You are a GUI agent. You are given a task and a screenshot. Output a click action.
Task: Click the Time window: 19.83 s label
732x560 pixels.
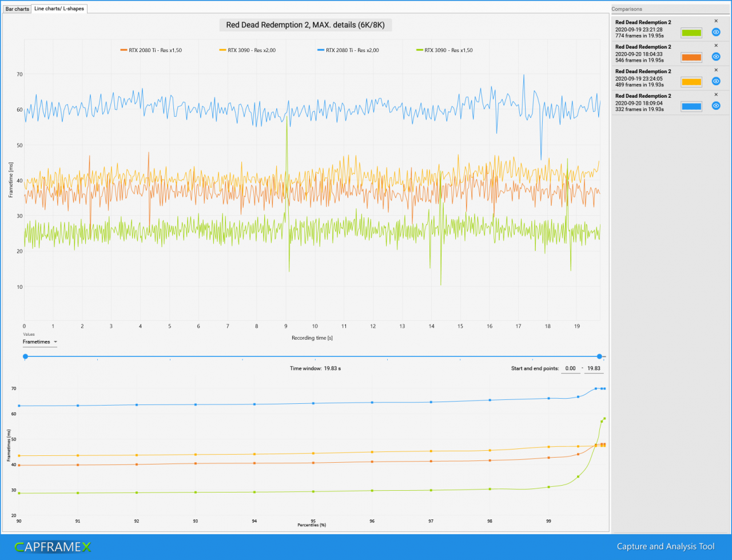point(315,368)
